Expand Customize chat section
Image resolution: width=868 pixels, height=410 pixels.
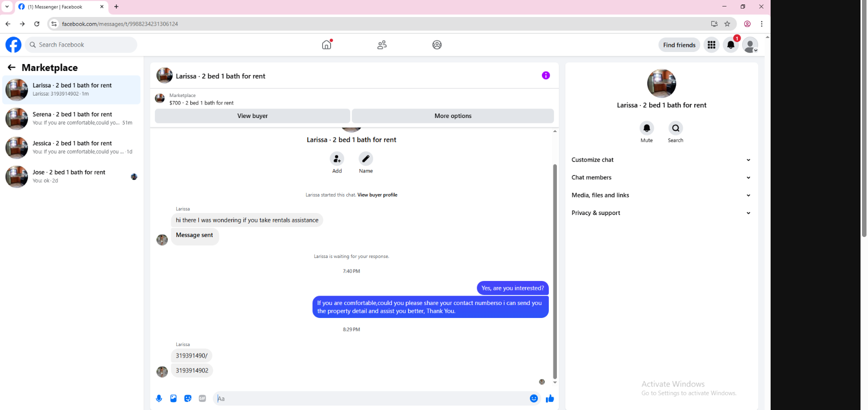click(x=661, y=160)
